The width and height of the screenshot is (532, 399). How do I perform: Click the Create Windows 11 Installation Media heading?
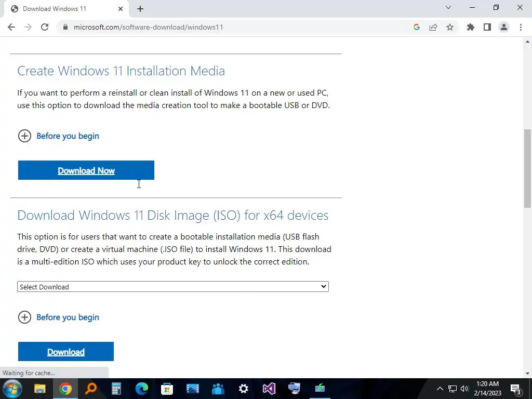pyautogui.click(x=121, y=71)
